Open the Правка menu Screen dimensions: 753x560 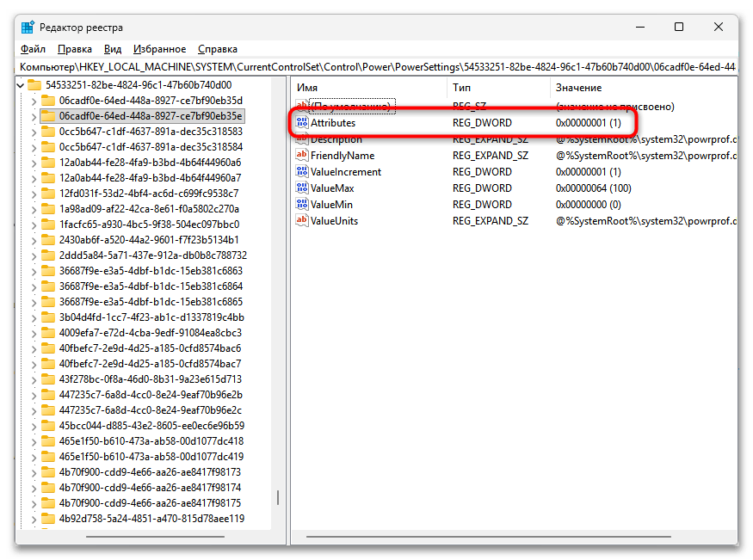74,49
